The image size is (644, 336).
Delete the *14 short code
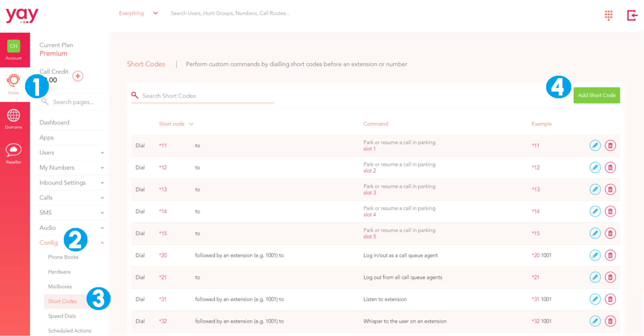tap(610, 212)
